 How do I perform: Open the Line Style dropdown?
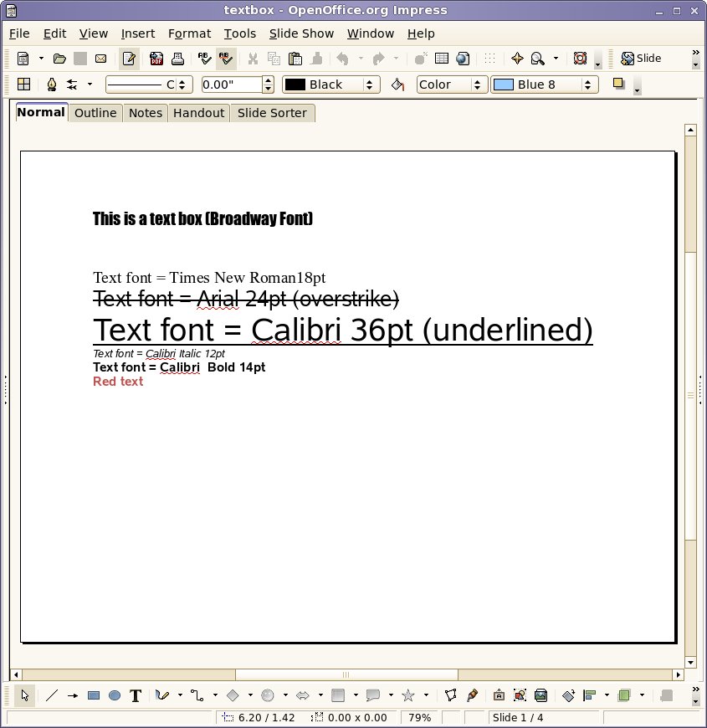click(149, 85)
